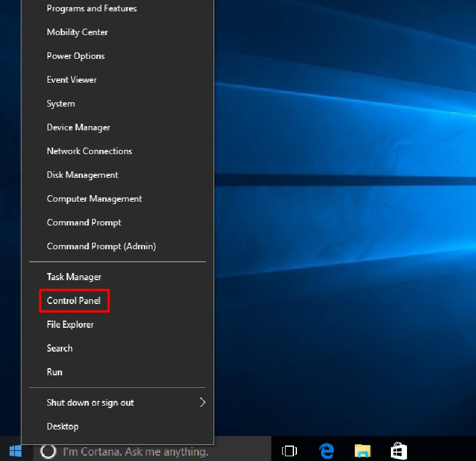Screen dimensions: 476x461
Task: Launch Microsoft Edge from the taskbar
Action: (326, 451)
